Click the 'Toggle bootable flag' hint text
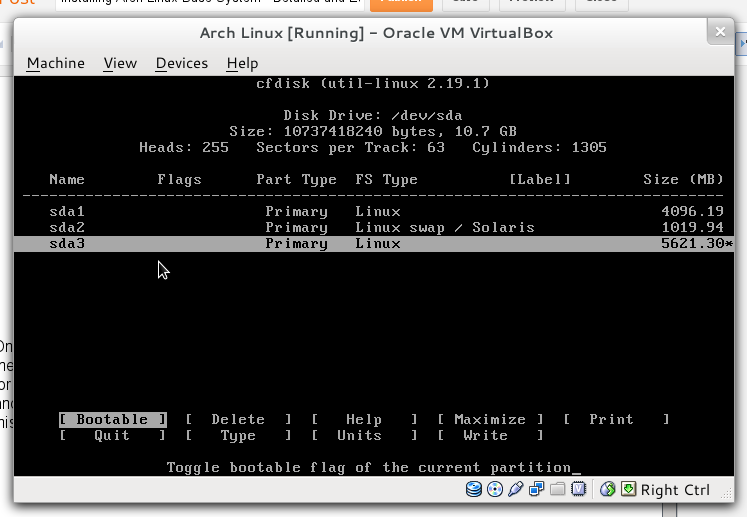The image size is (747, 517). click(369, 467)
